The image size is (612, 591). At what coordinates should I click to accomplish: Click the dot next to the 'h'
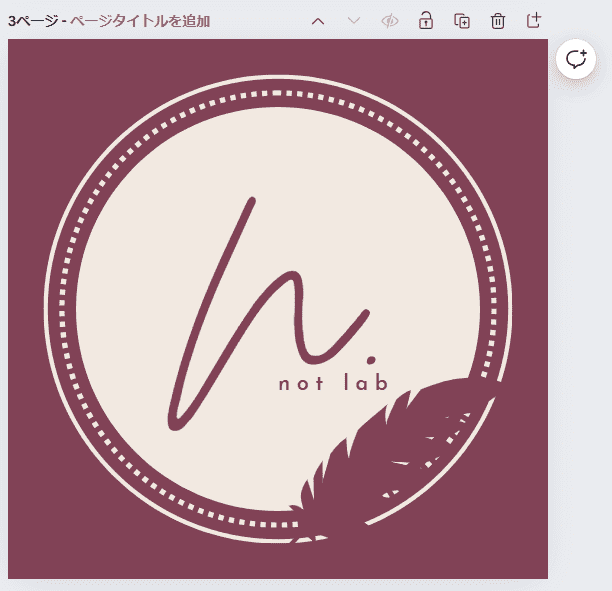tap(371, 355)
